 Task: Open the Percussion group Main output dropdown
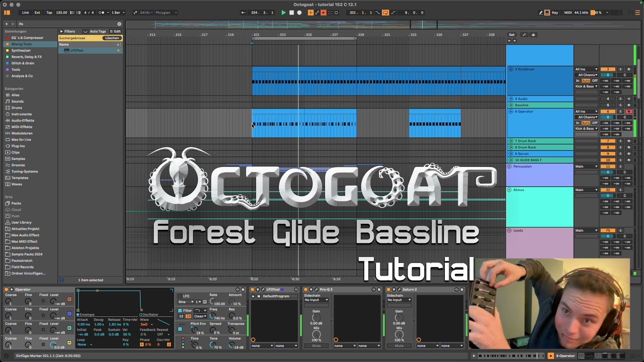587,166
